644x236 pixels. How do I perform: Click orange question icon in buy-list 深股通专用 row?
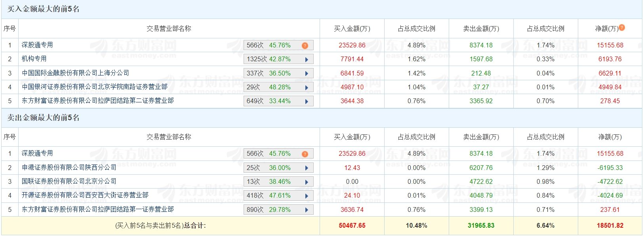(305, 45)
